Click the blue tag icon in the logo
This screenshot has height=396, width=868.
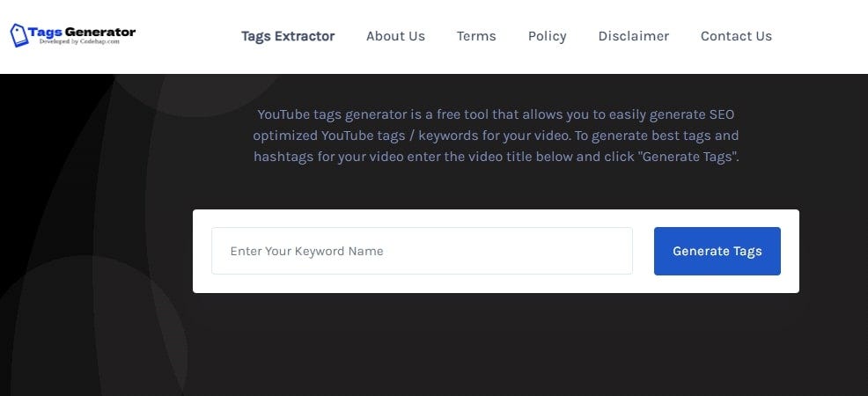coord(18,35)
